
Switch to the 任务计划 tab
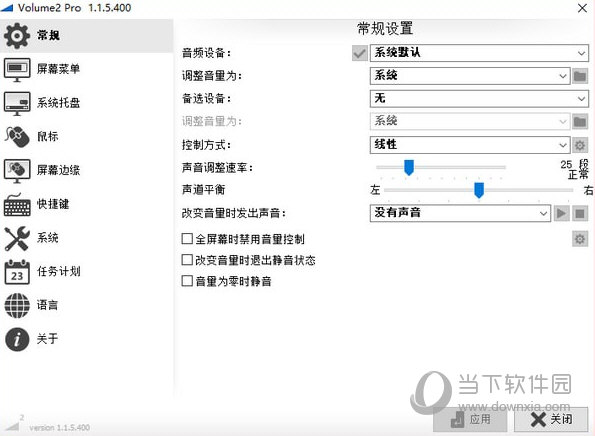pos(58,272)
